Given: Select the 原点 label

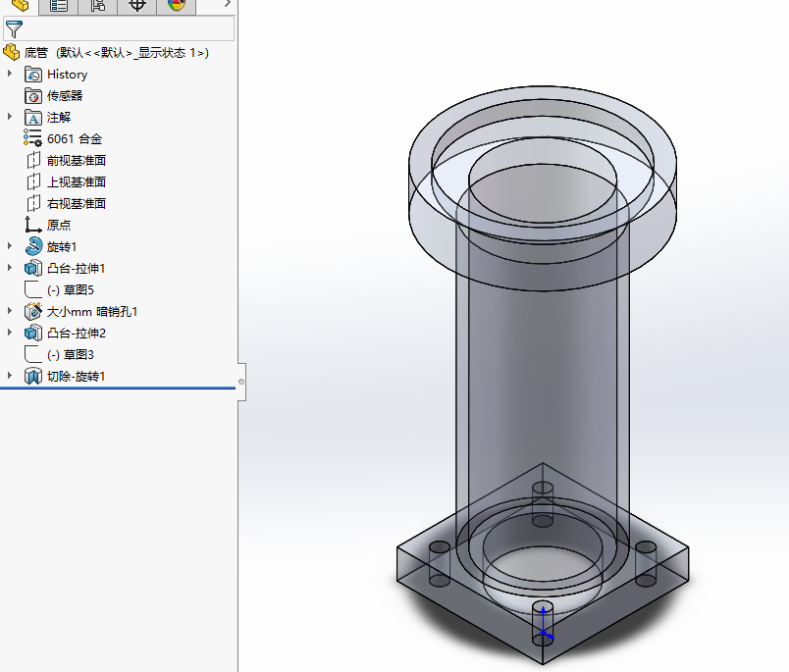Looking at the screenshot, I should [x=59, y=225].
